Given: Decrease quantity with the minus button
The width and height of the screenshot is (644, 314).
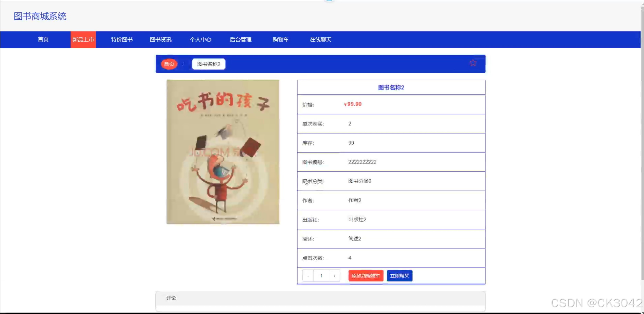Looking at the screenshot, I should [x=308, y=276].
